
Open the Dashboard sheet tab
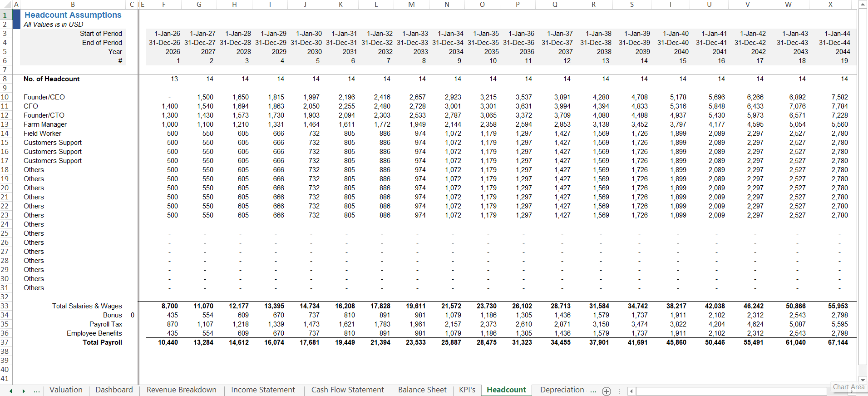pos(114,390)
